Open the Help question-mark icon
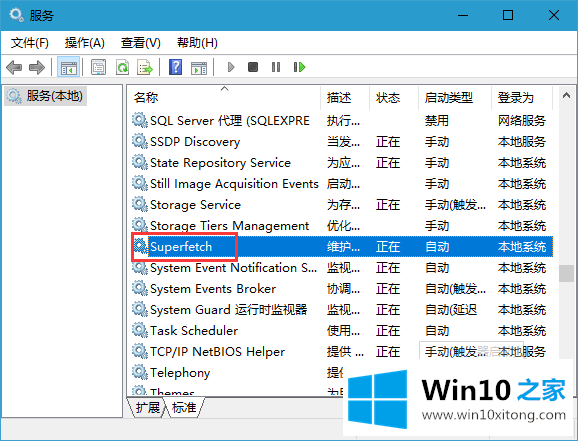Image resolution: width=578 pixels, height=441 pixels. (x=175, y=67)
